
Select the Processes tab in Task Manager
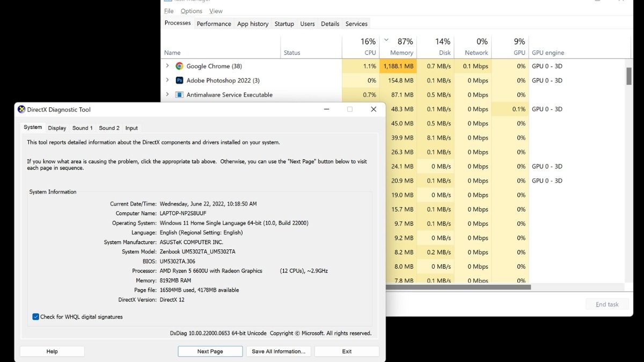click(x=178, y=23)
